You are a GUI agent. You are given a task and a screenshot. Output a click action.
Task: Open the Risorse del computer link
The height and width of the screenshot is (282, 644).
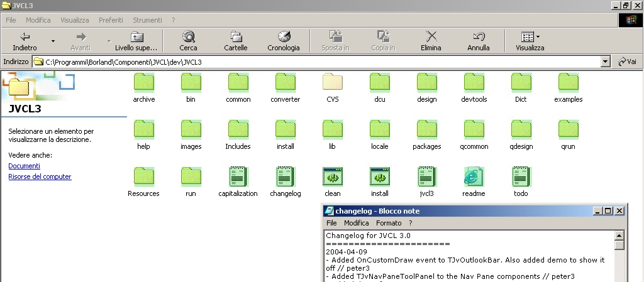(x=40, y=176)
